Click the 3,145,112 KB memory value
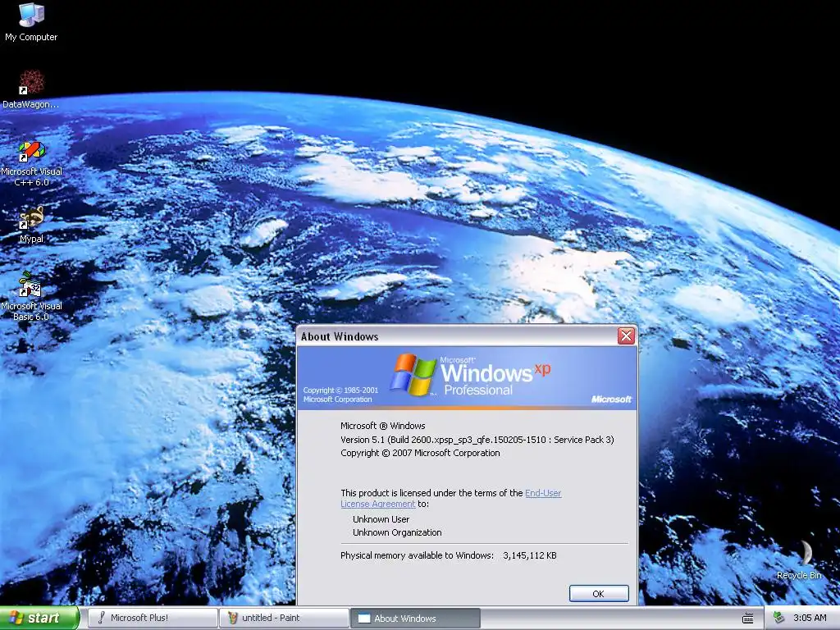840x630 pixels. pos(530,555)
